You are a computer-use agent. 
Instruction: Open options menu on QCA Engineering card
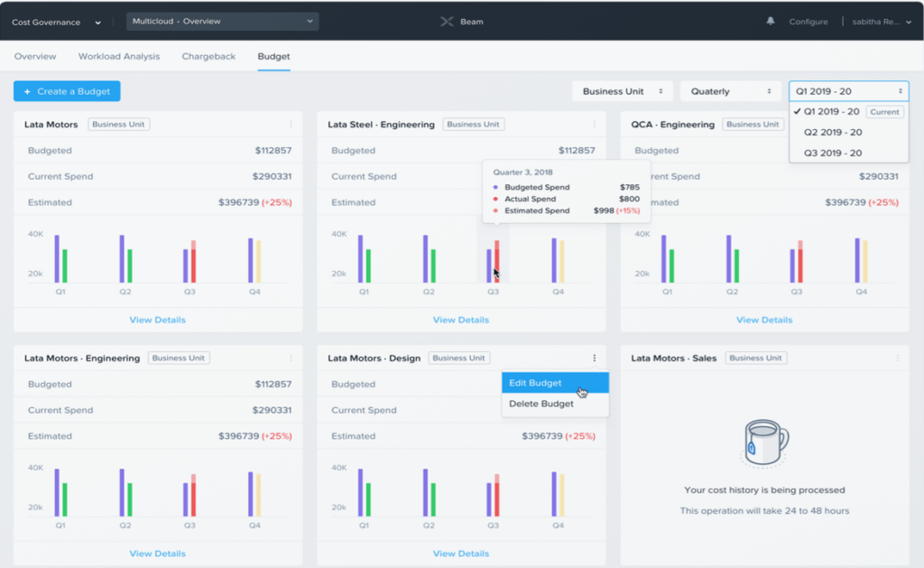tap(898, 124)
